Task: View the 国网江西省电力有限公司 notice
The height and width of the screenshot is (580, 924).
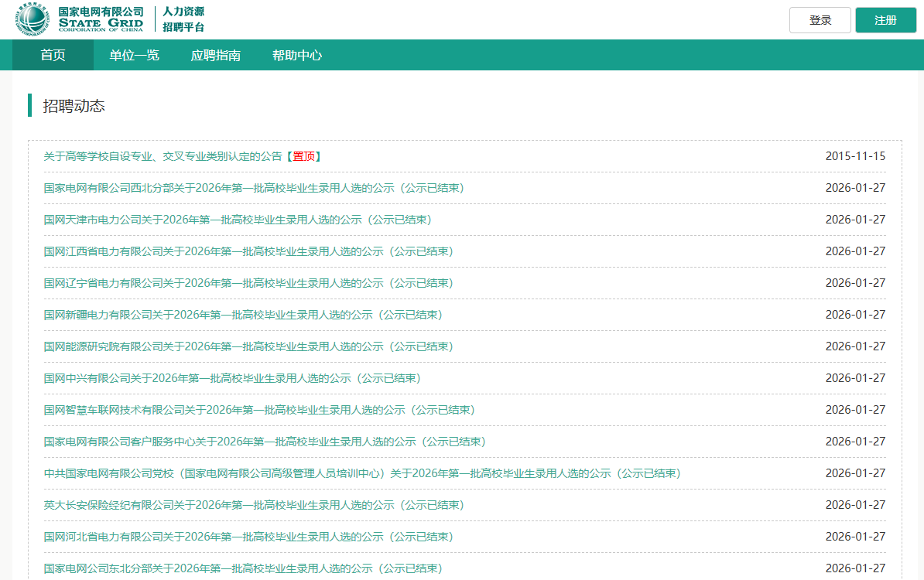Action: (248, 251)
